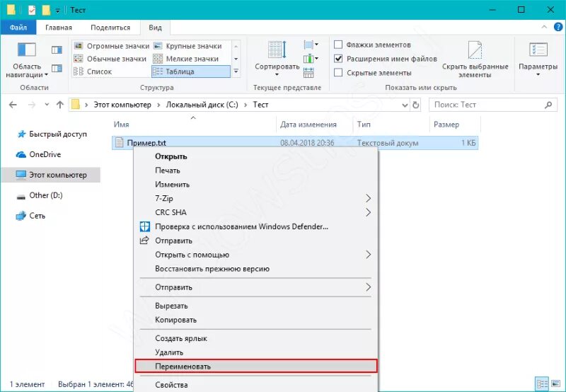
Task: Switch to Поделиться ribbon tab
Action: pos(110,28)
